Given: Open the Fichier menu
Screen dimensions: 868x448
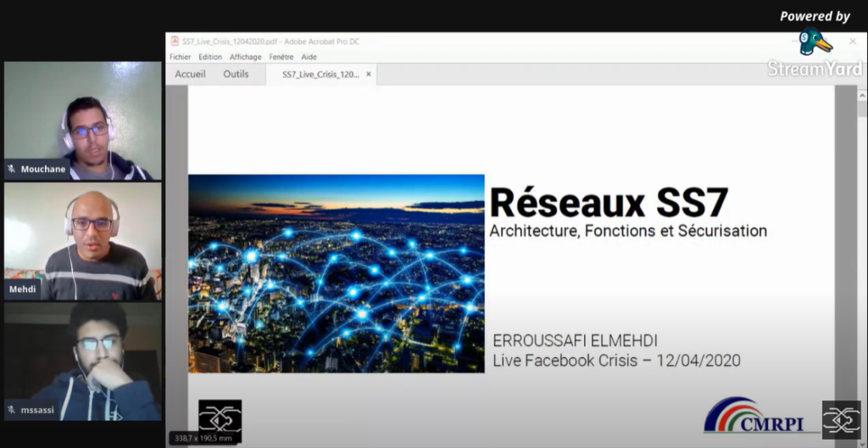Looking at the screenshot, I should [x=180, y=57].
